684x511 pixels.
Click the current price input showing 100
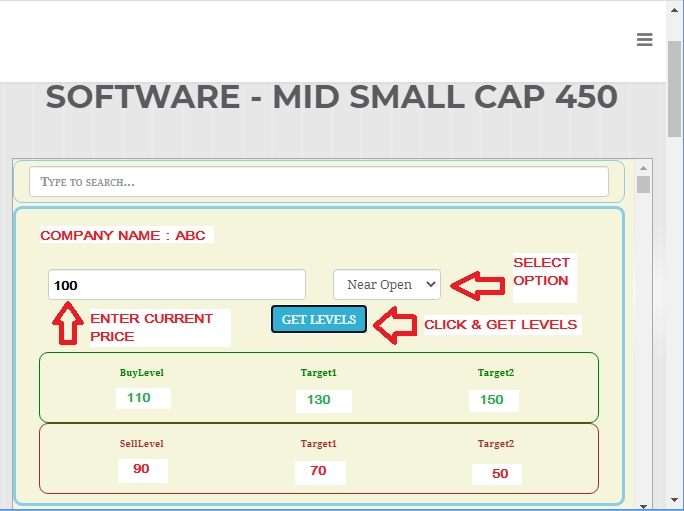click(177, 285)
